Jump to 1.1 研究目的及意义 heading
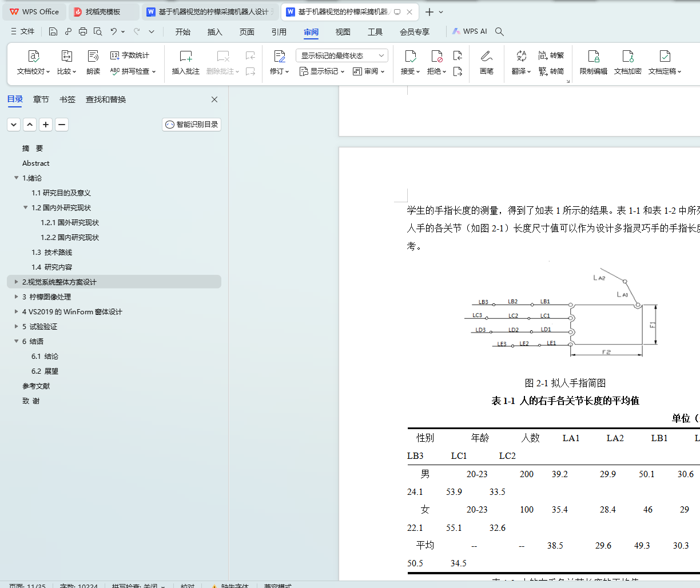700x588 pixels. pos(61,193)
